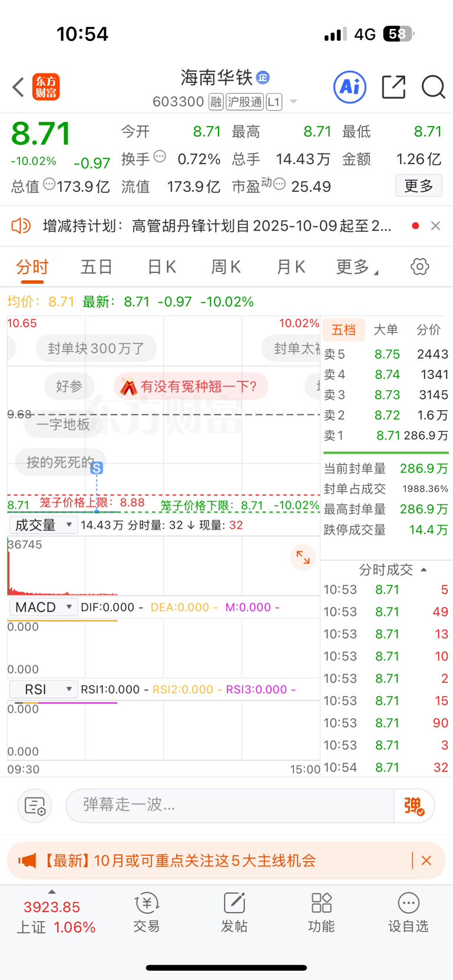Screen dimensions: 453x980
Task: Open the search magnifier icon
Action: (433, 87)
